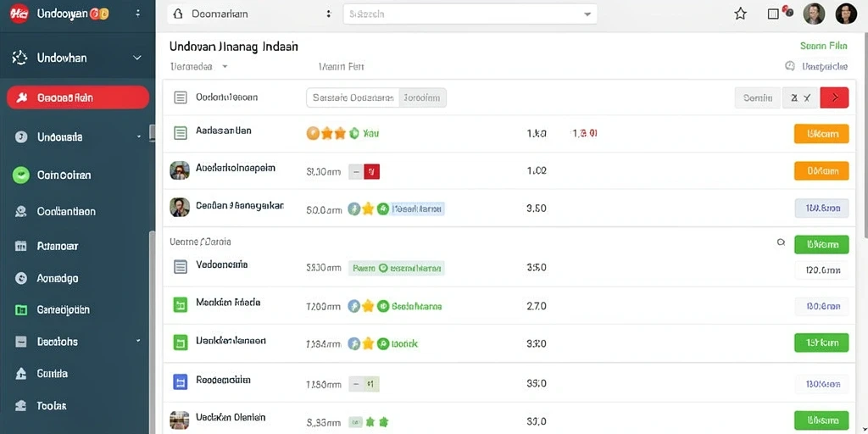
Task: Click the green status icon in the Aadasan Uan row
Action: [x=354, y=133]
